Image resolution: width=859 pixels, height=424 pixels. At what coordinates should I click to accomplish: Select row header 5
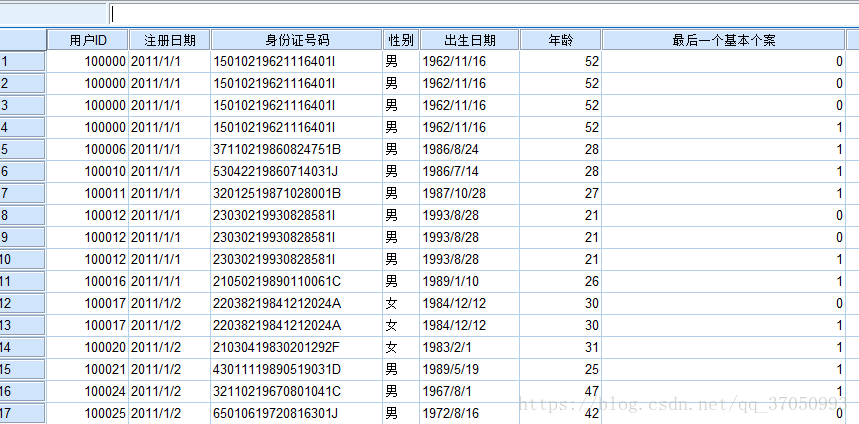tap(22, 150)
